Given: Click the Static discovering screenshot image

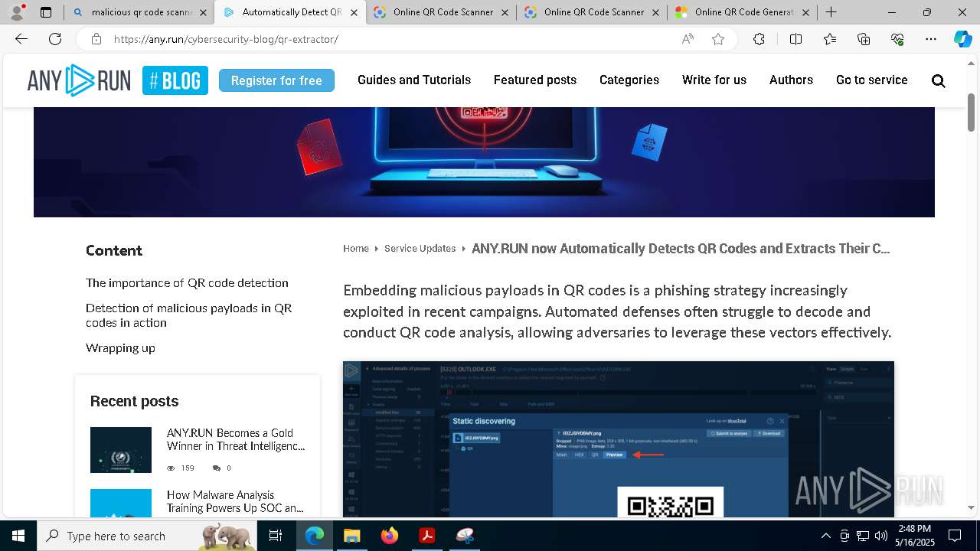Looking at the screenshot, I should pyautogui.click(x=619, y=439).
